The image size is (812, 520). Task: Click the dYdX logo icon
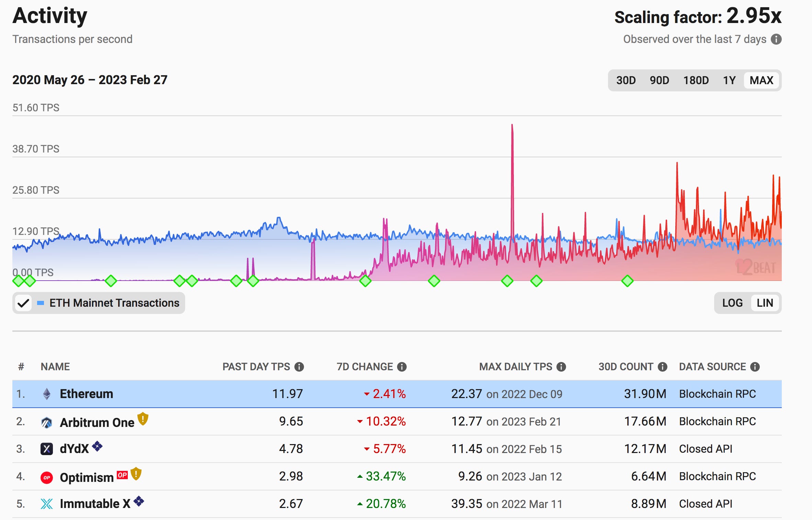pyautogui.click(x=47, y=449)
